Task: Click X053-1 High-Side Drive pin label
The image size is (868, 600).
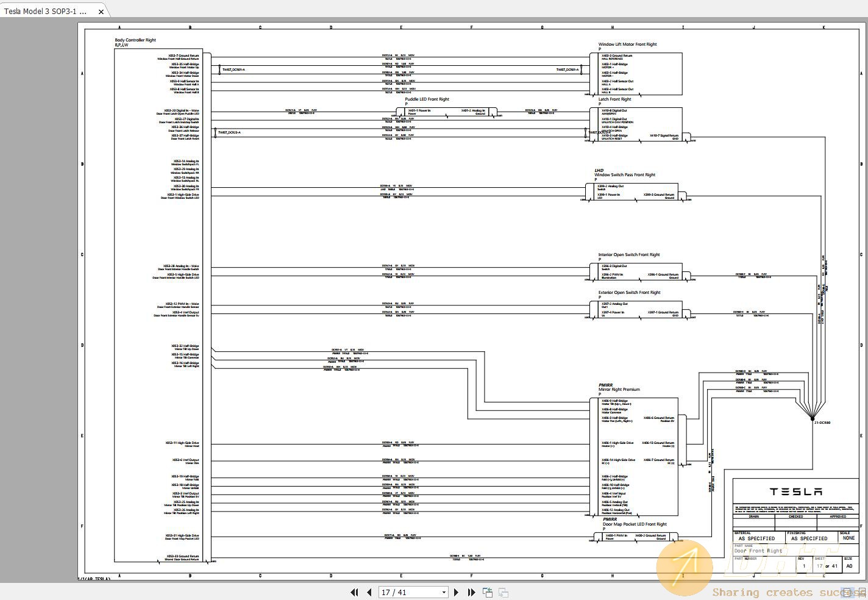Action: (183, 195)
